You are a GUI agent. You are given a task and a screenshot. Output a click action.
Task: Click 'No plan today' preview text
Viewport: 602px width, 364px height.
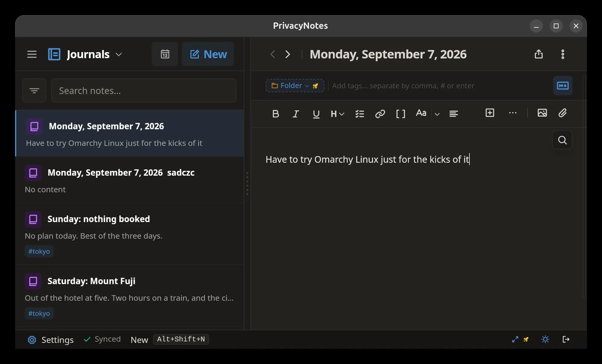93,236
